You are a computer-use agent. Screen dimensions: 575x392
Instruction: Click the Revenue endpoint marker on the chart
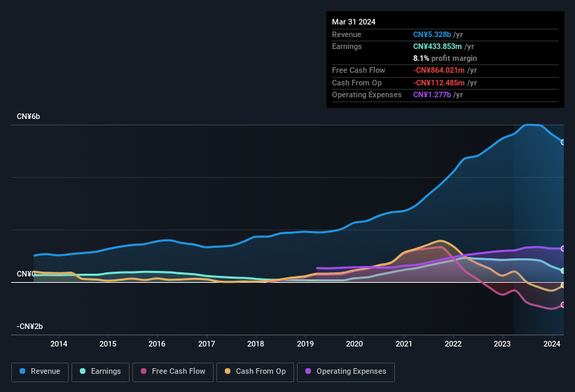pyautogui.click(x=563, y=142)
